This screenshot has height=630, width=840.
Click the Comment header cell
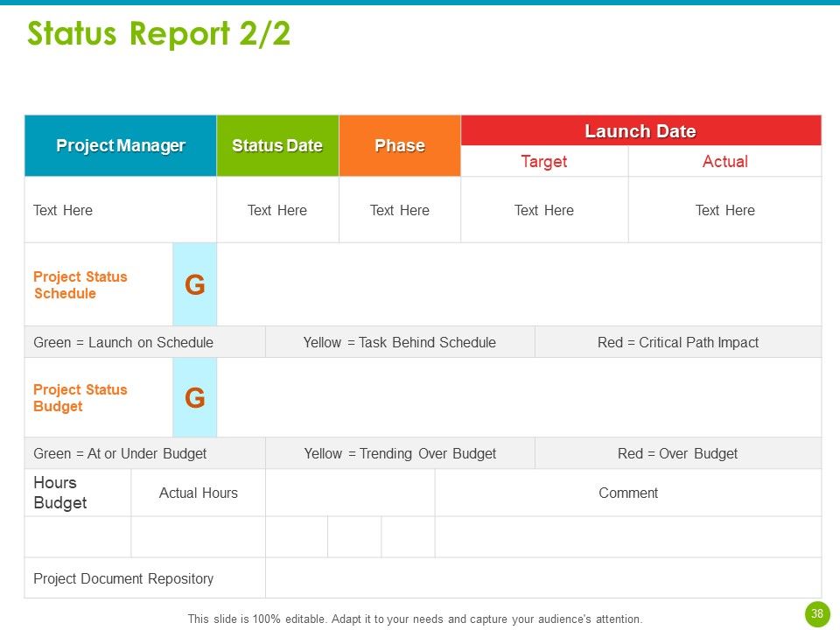[628, 493]
